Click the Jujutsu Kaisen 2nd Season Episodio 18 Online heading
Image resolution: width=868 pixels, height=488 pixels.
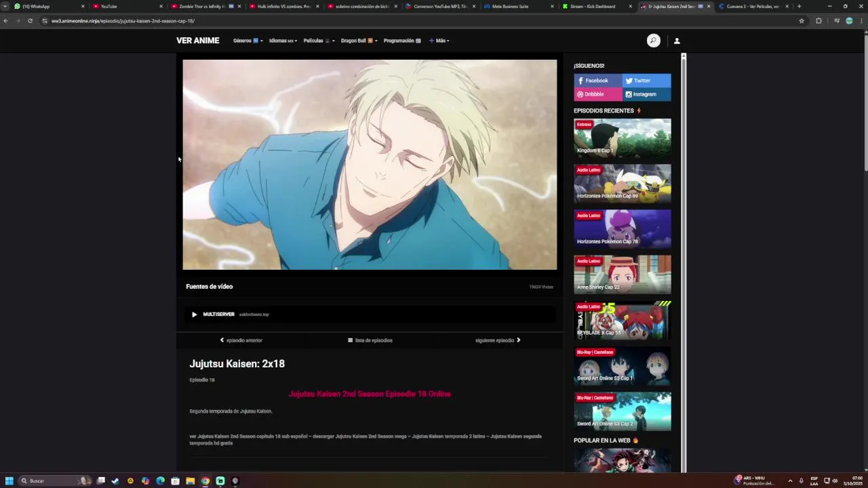(370, 394)
